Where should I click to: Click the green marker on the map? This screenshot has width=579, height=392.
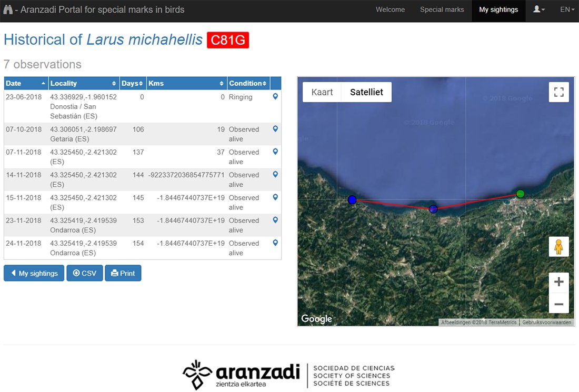coord(520,194)
